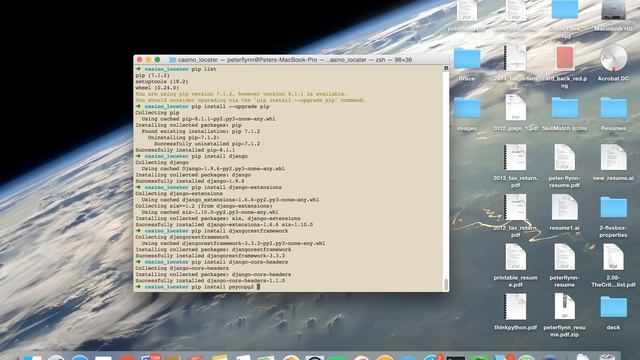Click 'Successfully installed django-1.9.4' line
Screen dimensions: 640x360
[x=190, y=181]
